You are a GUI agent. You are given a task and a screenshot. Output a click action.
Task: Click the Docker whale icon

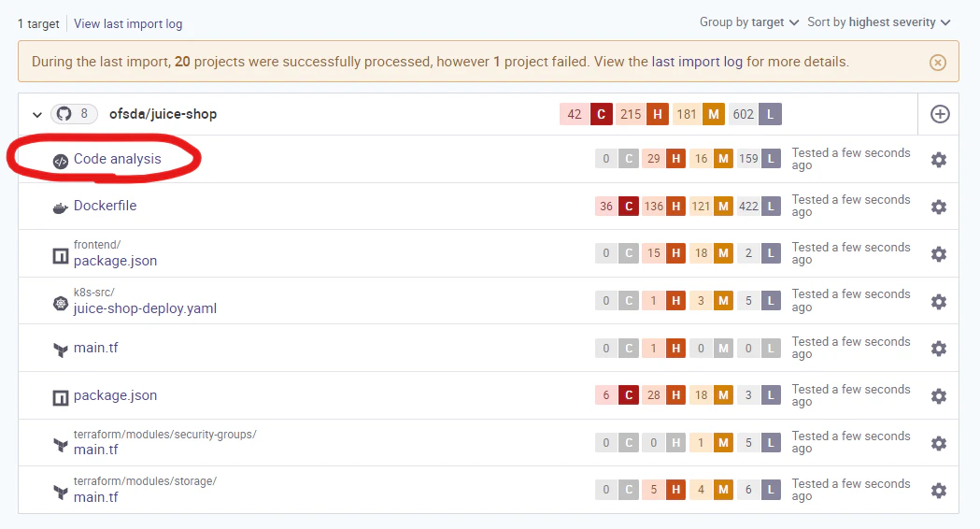[60, 207]
